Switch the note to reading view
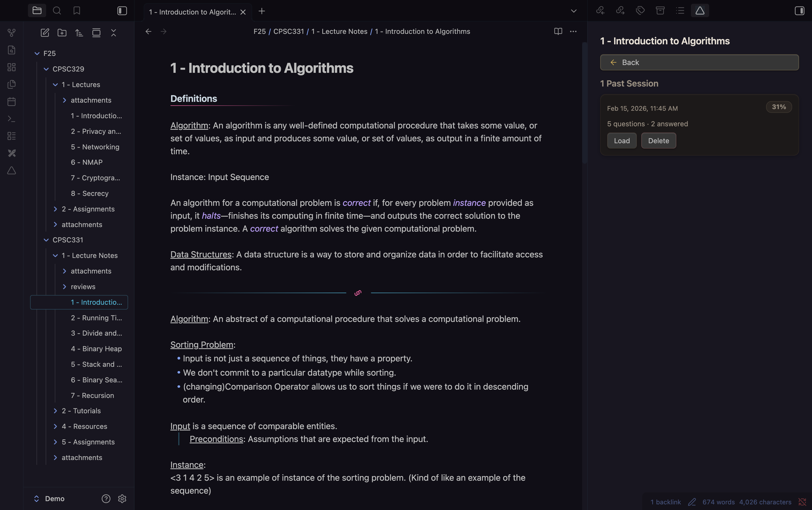Viewport: 812px width, 510px height. click(558, 31)
